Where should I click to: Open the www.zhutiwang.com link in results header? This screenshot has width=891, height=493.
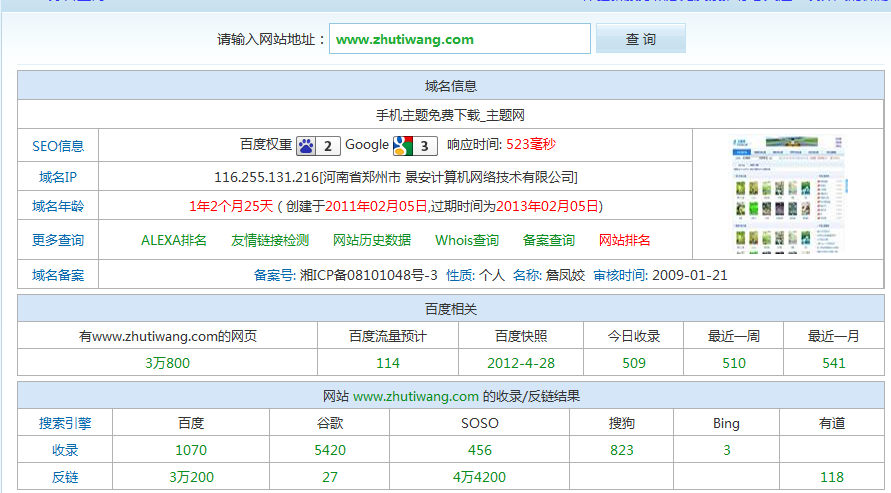416,396
